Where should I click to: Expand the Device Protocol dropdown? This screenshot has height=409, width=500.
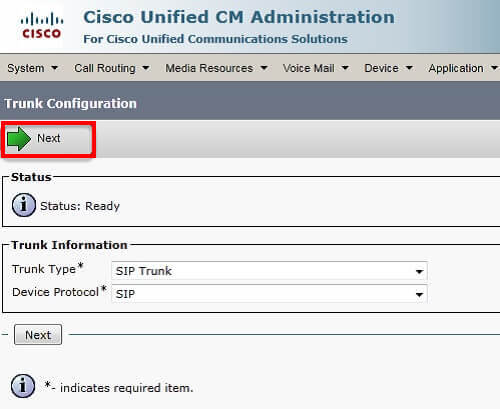coord(269,294)
